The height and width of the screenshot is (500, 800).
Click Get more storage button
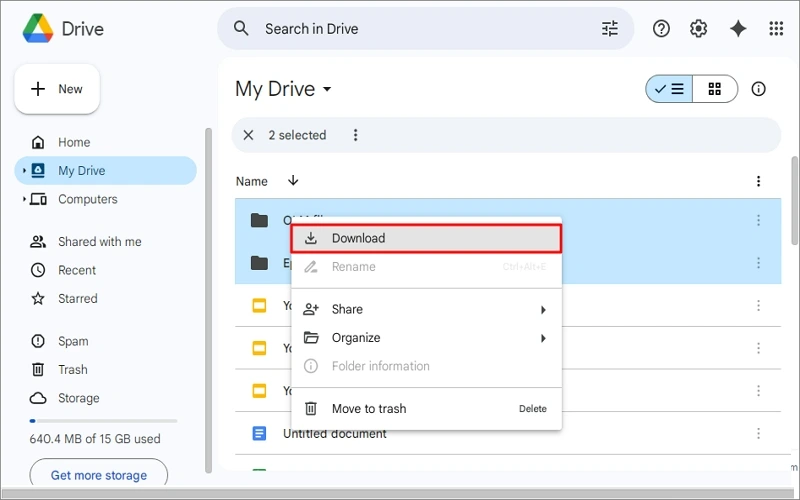(98, 475)
